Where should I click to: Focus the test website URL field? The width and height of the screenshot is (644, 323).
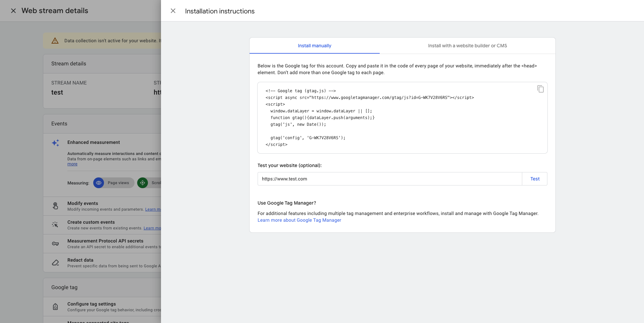coord(390,179)
